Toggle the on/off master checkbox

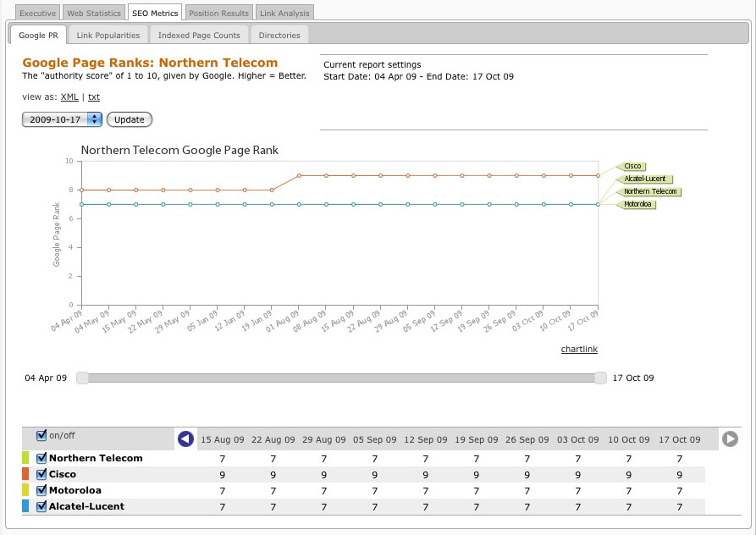point(41,435)
